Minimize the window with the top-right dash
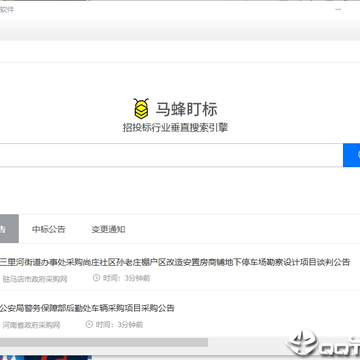 pos(338,9)
